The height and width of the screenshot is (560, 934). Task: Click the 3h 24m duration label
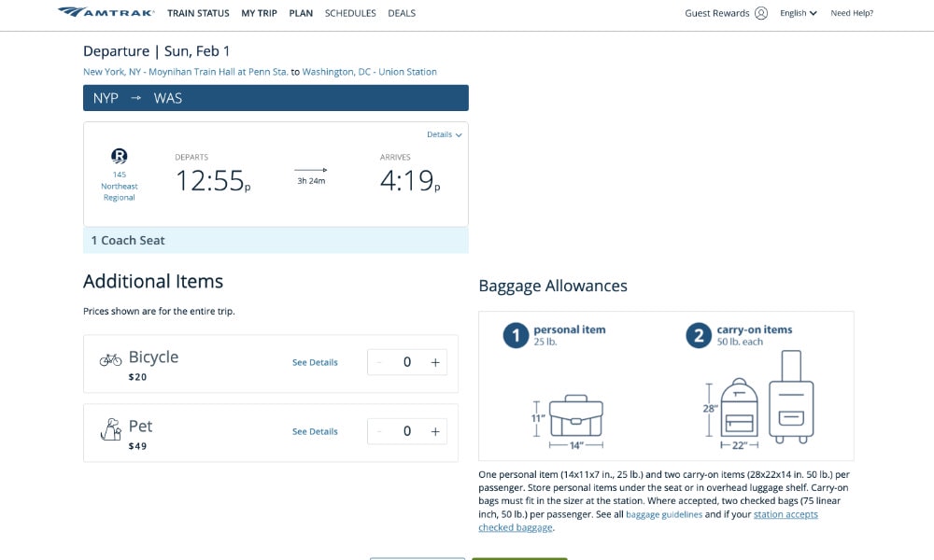click(312, 181)
